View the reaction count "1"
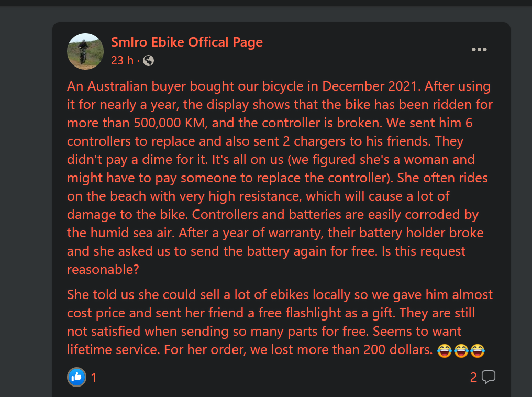The width and height of the screenshot is (532, 397). pyautogui.click(x=94, y=378)
